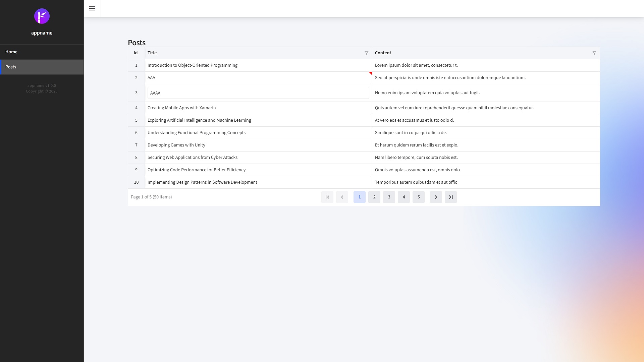Click the Id cell for row 1
This screenshot has width=644, height=362.
click(x=136, y=65)
